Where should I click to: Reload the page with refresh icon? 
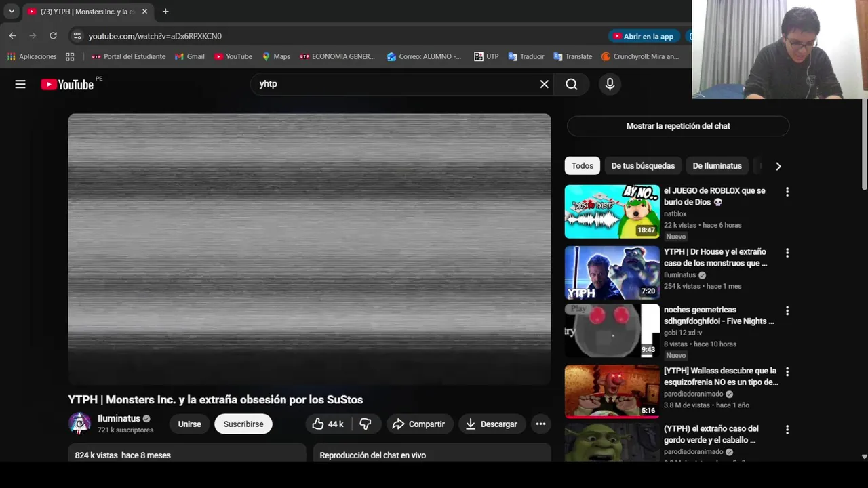[x=53, y=36]
